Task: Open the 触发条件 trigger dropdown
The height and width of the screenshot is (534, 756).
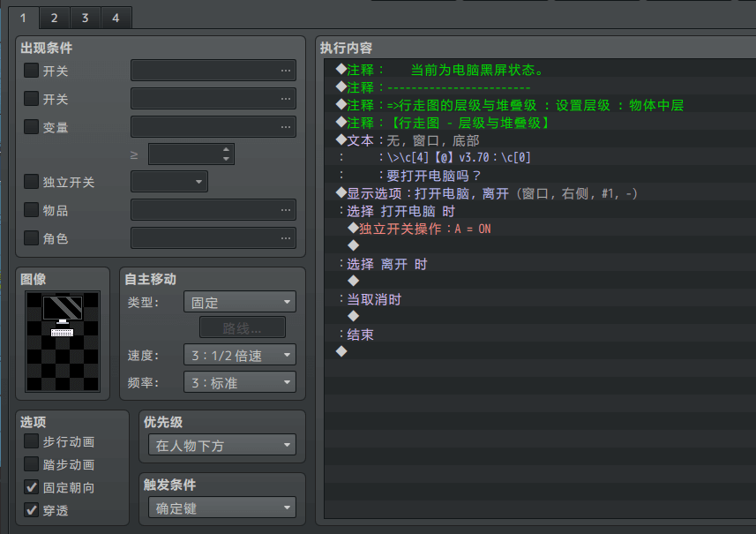Action: pos(221,508)
